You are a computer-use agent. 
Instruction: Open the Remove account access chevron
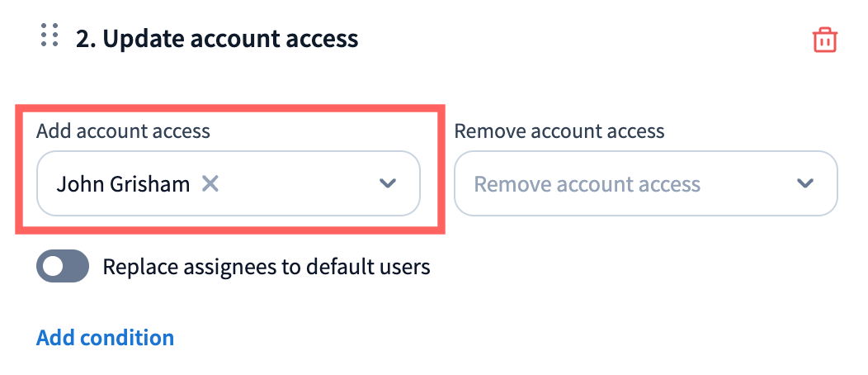tap(805, 183)
